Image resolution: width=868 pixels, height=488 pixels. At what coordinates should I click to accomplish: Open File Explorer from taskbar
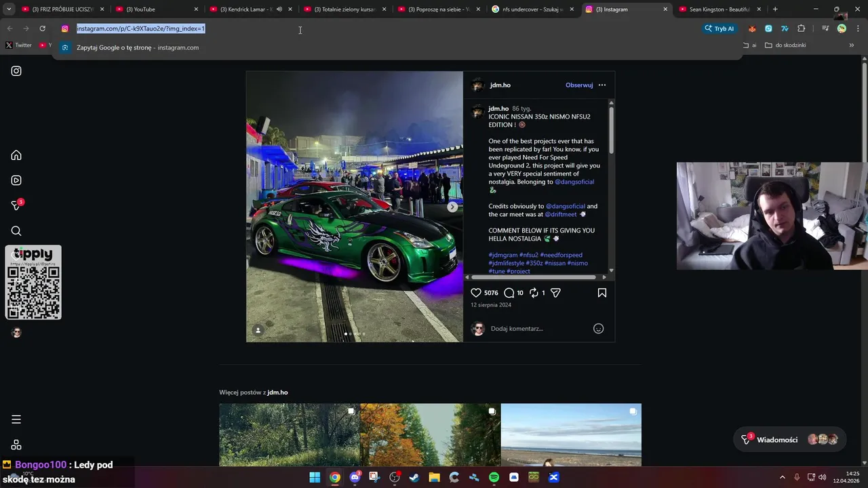434,477
